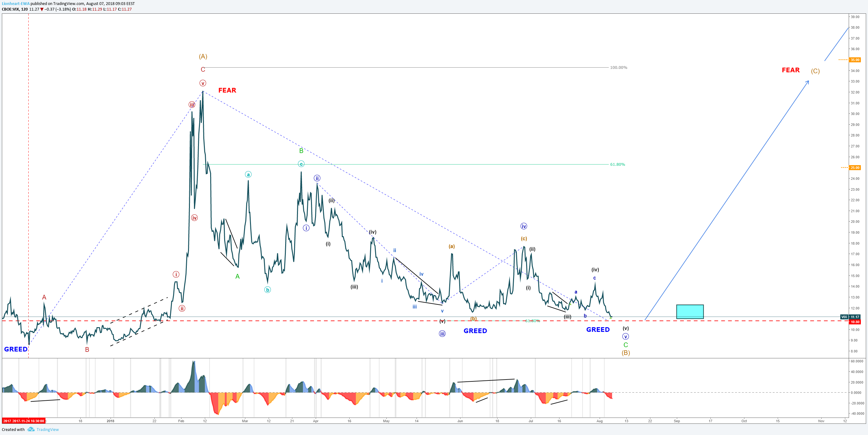
Task: Click the blue circled iii wave label
Action: (x=442, y=333)
